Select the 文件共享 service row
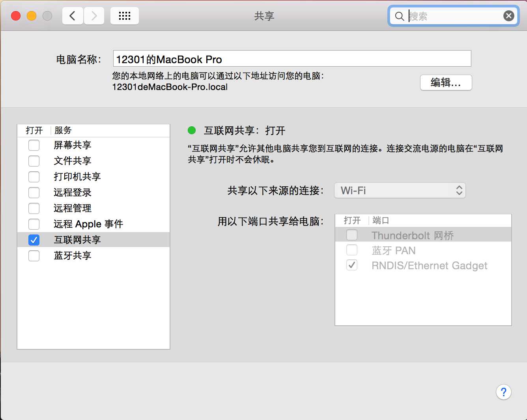Screen dimensions: 527x420 point(93,161)
